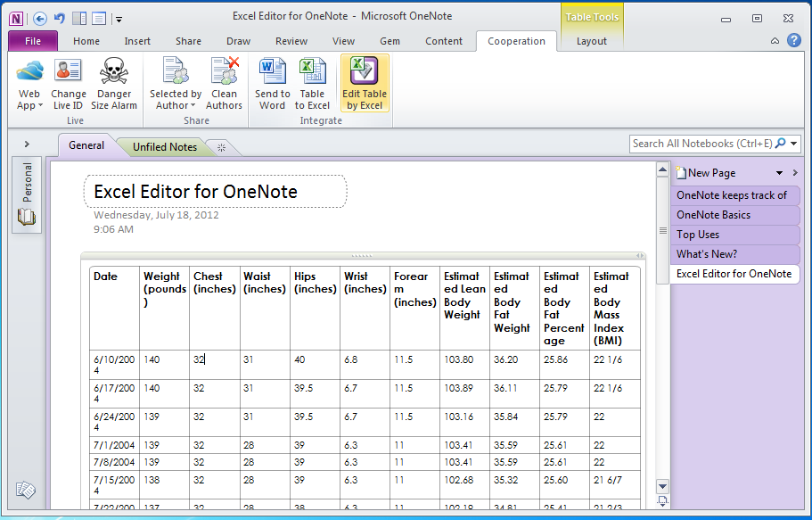Image resolution: width=812 pixels, height=520 pixels.
Task: Click the New Page button label
Action: [x=711, y=173]
